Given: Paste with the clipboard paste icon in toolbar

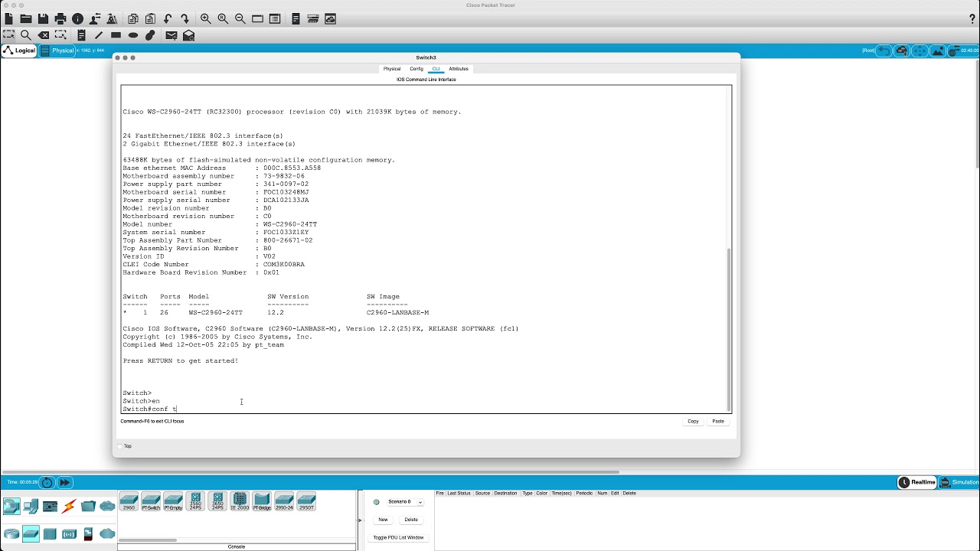Looking at the screenshot, I should (x=150, y=18).
